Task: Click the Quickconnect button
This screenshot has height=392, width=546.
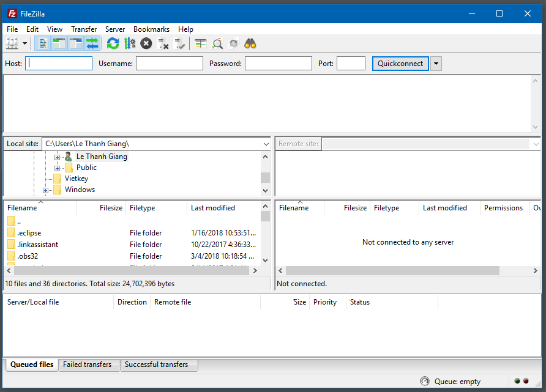Action: [400, 64]
